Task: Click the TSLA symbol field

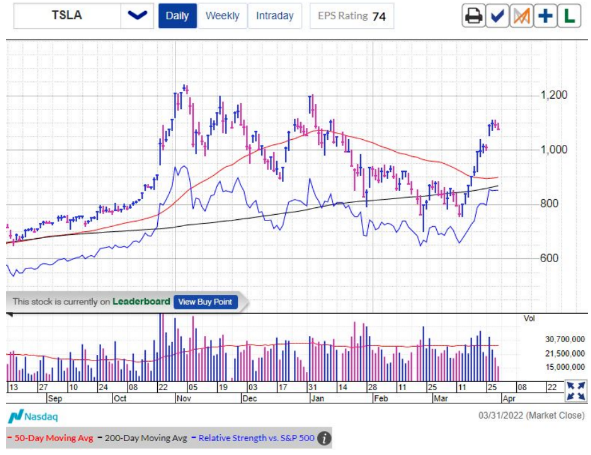Action: 67,16
